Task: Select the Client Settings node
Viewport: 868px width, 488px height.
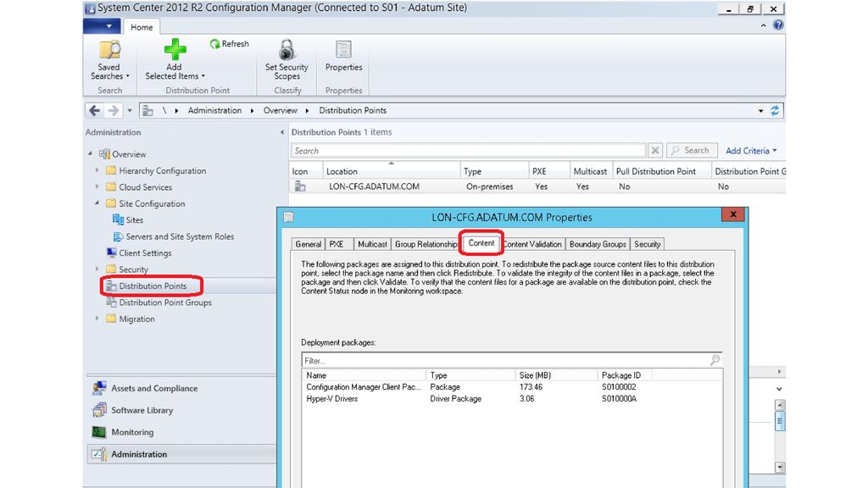Action: 139,252
